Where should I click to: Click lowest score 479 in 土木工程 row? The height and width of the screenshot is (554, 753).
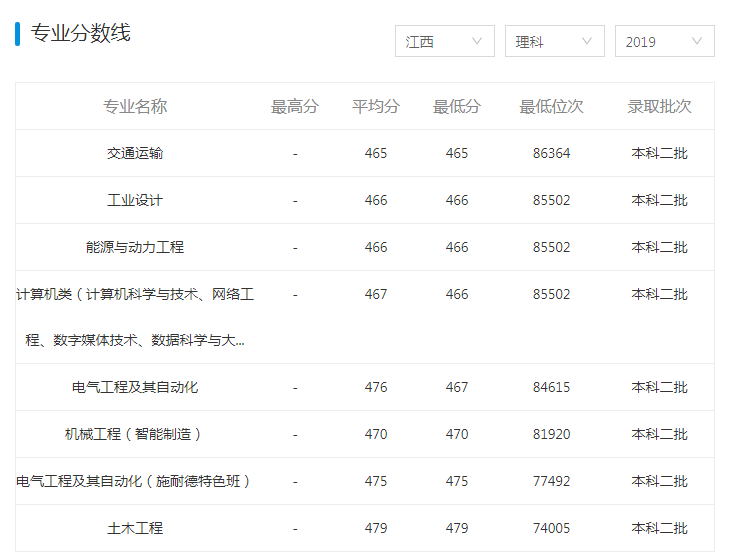[457, 528]
